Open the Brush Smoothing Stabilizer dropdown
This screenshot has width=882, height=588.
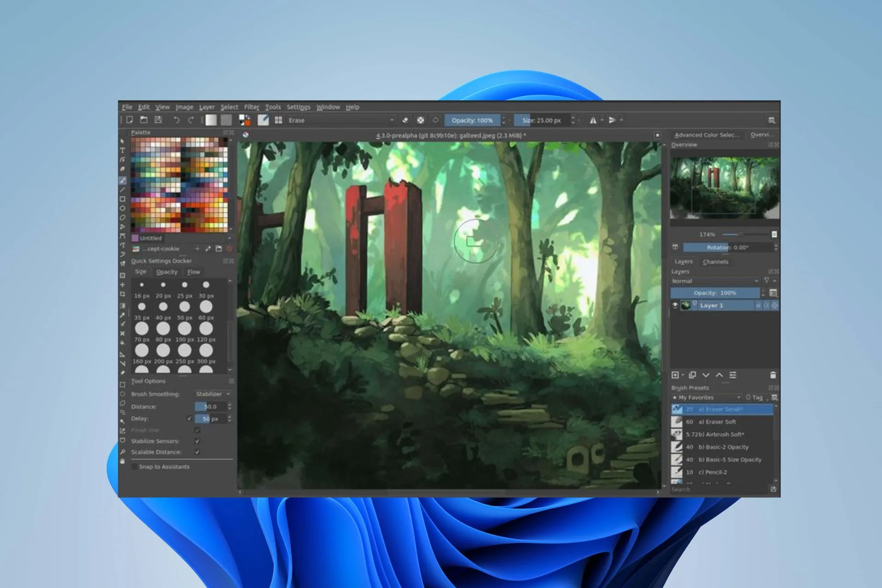(x=212, y=394)
